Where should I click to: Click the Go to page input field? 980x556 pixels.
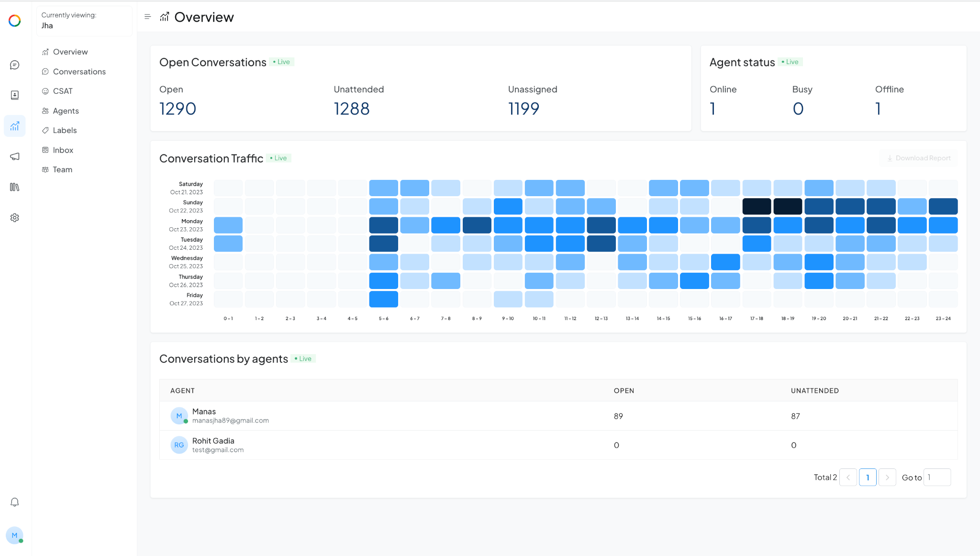tap(936, 478)
